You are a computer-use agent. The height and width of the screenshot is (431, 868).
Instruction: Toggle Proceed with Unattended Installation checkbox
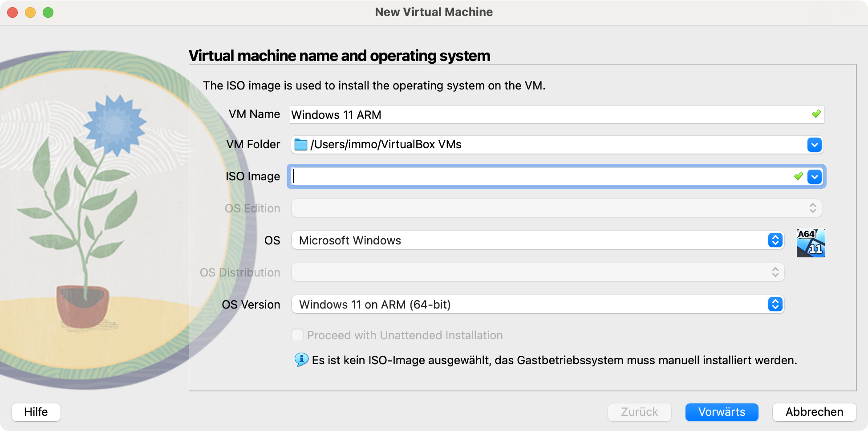tap(297, 335)
